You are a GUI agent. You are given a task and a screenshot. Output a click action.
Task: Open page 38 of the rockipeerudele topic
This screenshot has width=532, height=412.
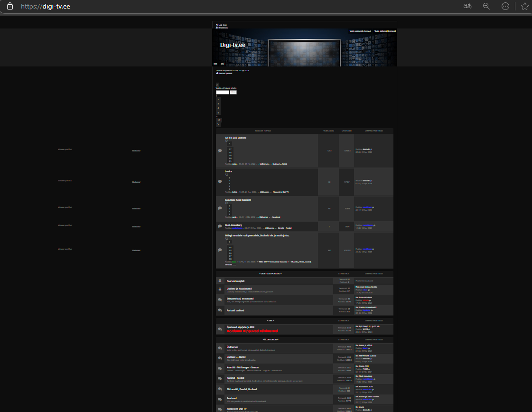pyautogui.click(x=230, y=259)
